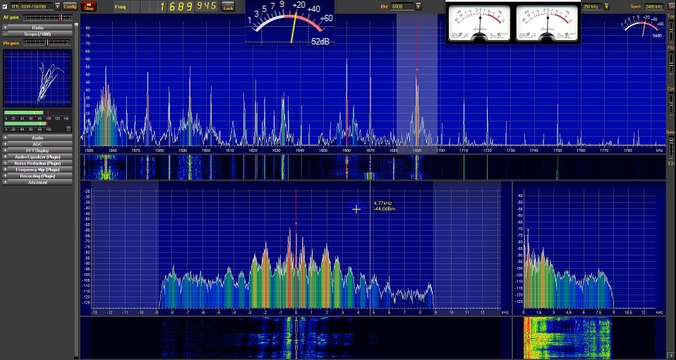Click the small square button beside the level meters
676x360 pixels.
(x=68, y=128)
